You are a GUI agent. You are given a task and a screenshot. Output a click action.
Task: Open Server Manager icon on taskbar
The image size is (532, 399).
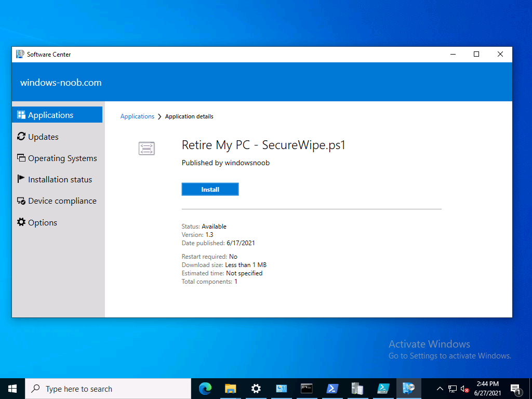[x=357, y=389]
